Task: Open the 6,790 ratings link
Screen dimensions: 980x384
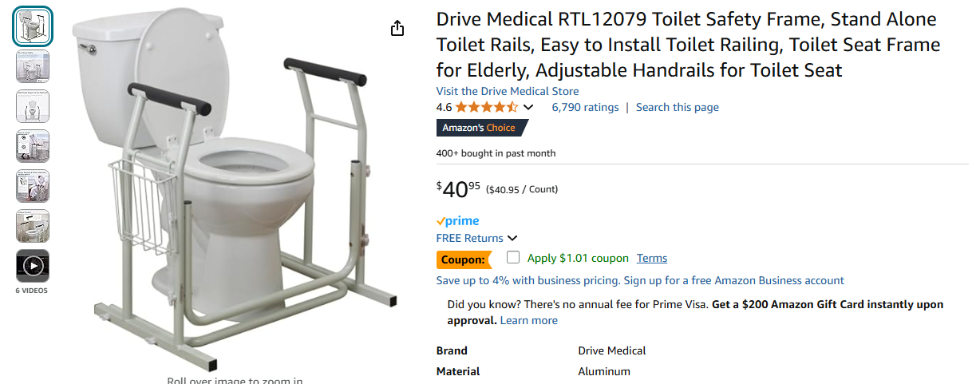Action: [585, 107]
